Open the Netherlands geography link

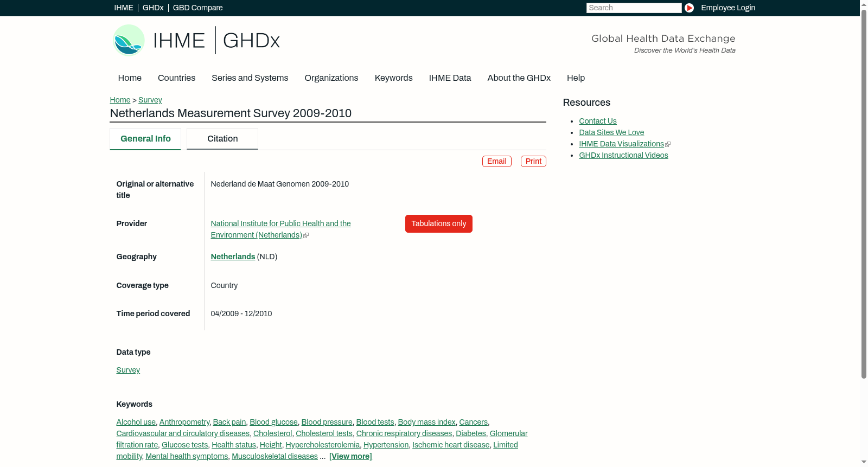point(233,257)
